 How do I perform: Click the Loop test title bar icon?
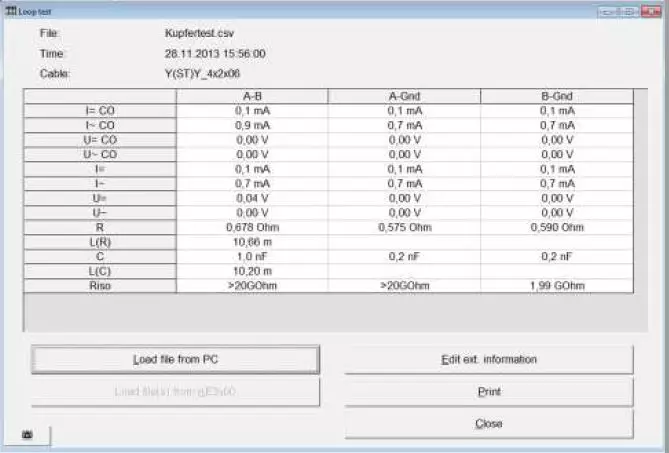coord(11,11)
